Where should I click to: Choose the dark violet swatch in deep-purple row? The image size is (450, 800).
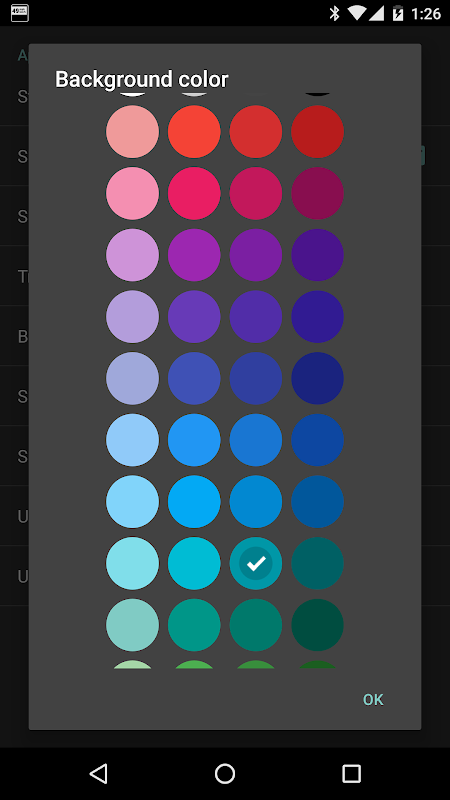(x=256, y=317)
